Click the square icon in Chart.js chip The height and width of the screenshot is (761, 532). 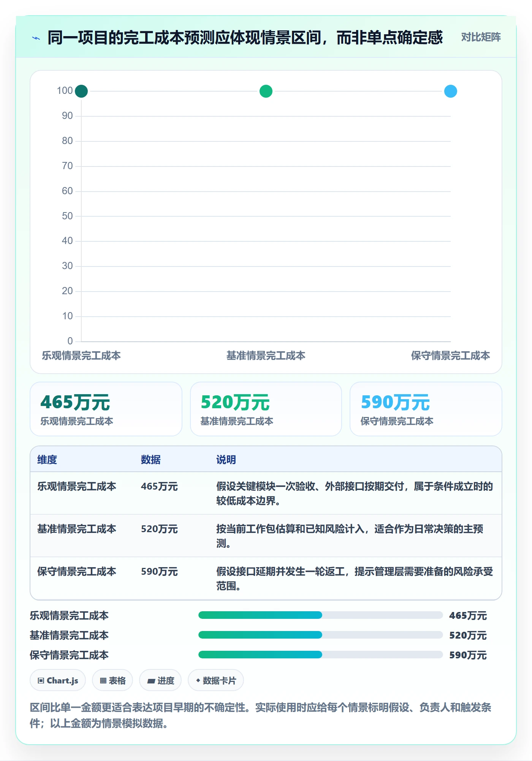pos(41,681)
